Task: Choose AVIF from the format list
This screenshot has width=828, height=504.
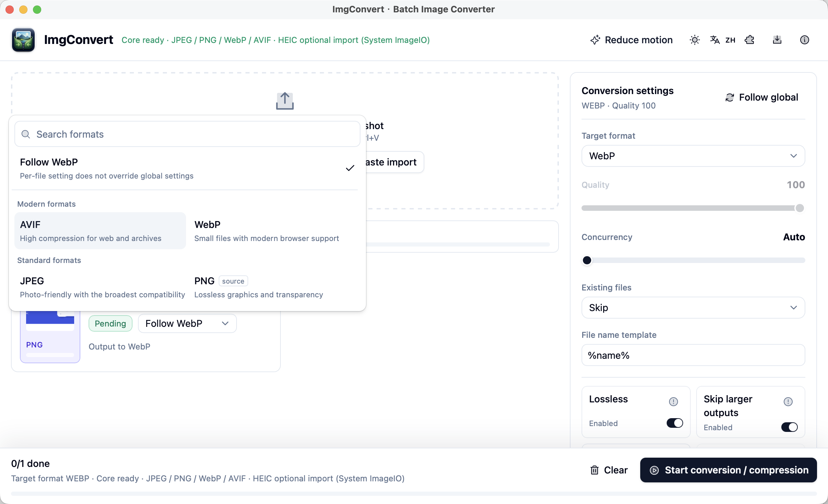Action: (100, 231)
